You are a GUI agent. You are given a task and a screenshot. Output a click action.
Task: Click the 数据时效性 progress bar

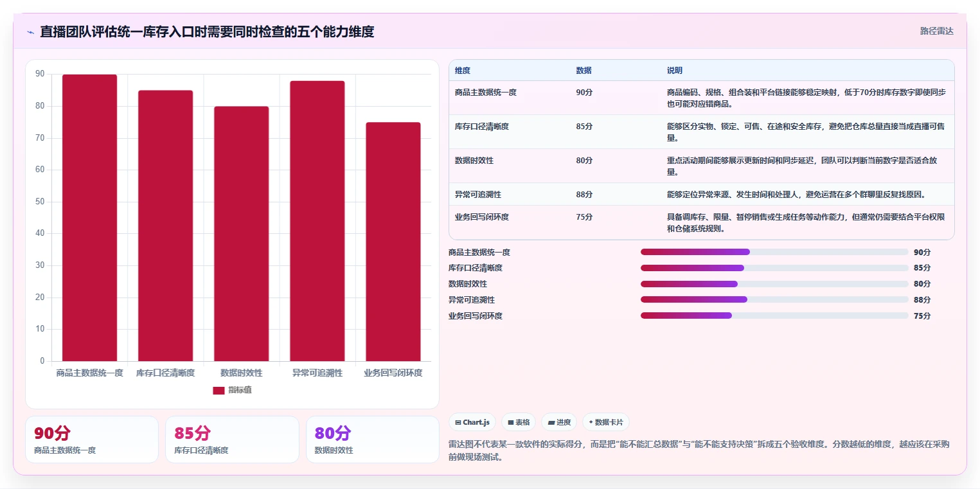774,284
